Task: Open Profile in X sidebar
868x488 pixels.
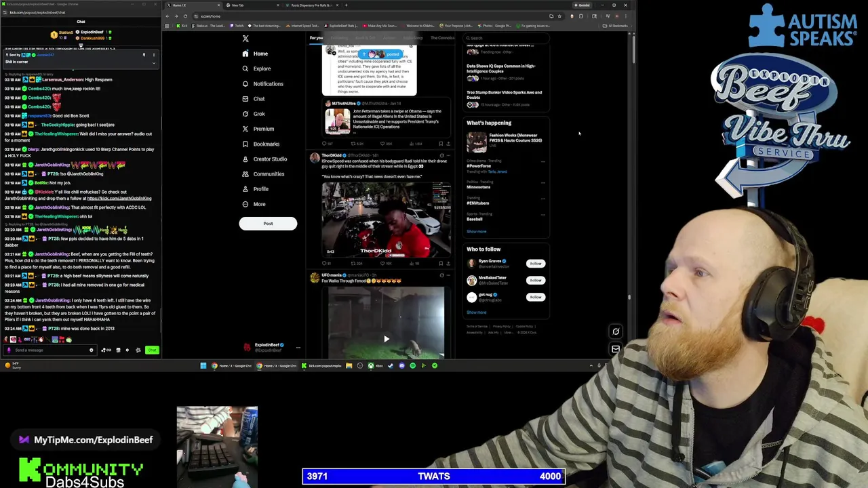Action: (256, 189)
